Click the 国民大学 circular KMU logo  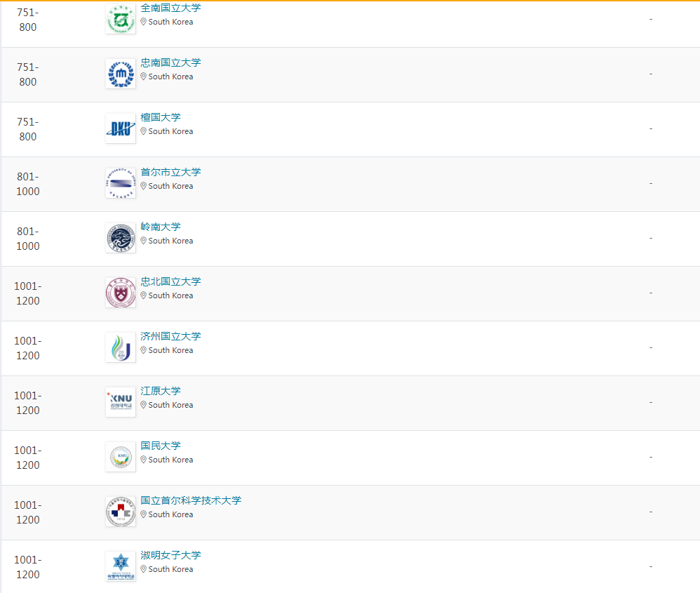(121, 456)
